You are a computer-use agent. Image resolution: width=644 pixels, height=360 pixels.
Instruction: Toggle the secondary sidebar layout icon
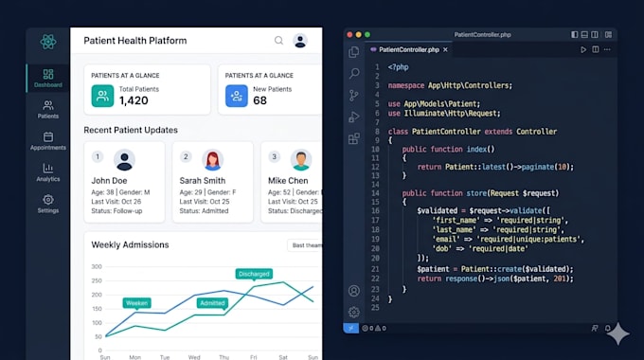coord(595,34)
